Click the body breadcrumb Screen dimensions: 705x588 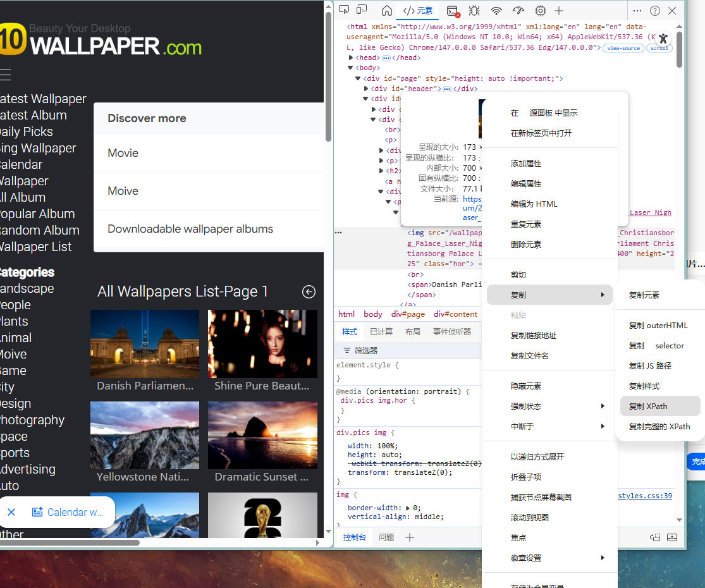coord(372,314)
